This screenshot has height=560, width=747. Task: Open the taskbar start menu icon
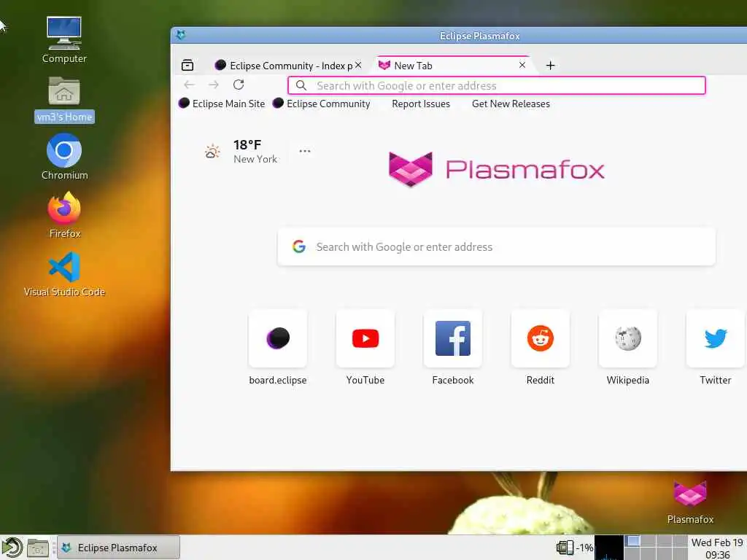12,548
